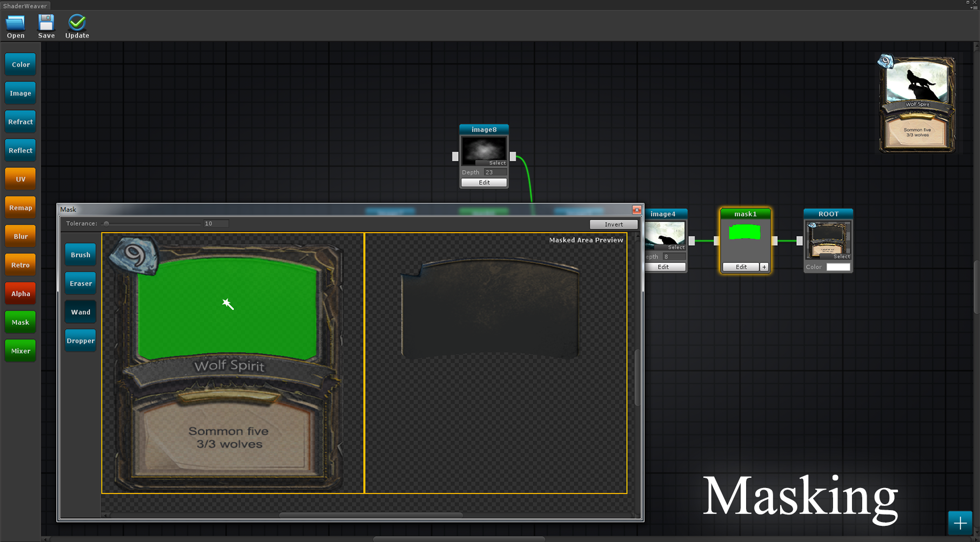Click the Invert button in Mask window
Viewport: 980px width, 542px height.
tap(614, 224)
